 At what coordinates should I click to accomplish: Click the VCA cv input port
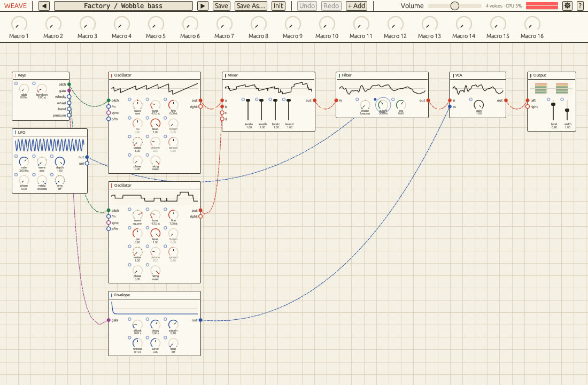pos(450,106)
